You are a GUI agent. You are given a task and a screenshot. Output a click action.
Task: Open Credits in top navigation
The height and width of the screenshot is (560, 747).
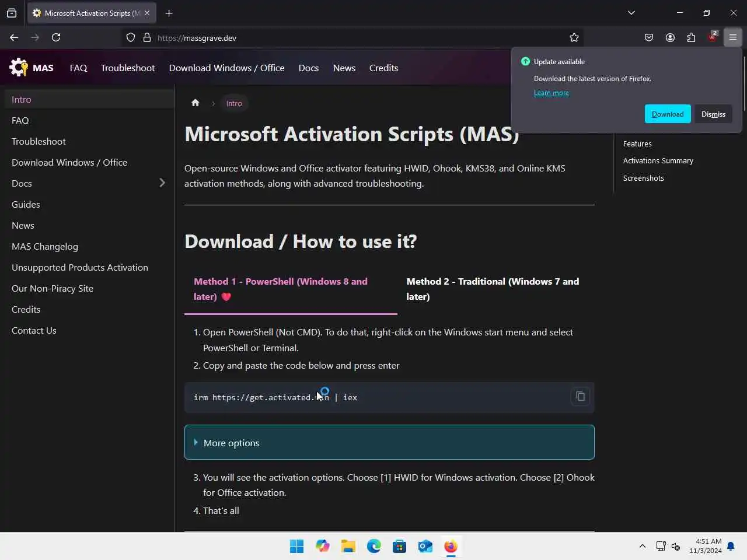coord(383,68)
